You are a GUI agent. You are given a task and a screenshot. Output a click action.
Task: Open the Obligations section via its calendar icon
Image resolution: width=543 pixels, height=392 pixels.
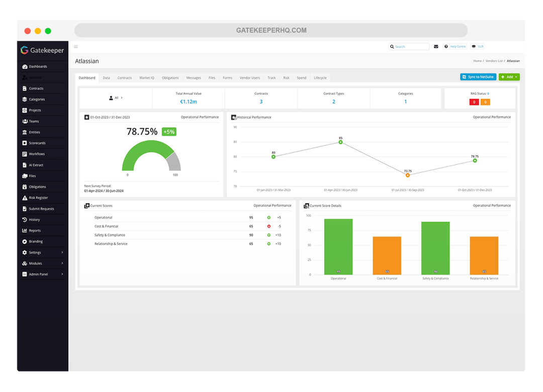(26, 186)
